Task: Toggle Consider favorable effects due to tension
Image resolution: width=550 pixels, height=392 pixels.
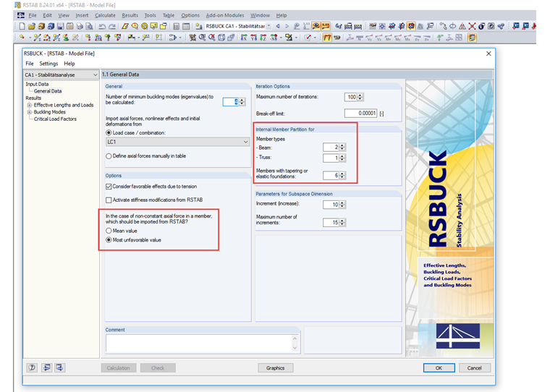Action: 109,187
